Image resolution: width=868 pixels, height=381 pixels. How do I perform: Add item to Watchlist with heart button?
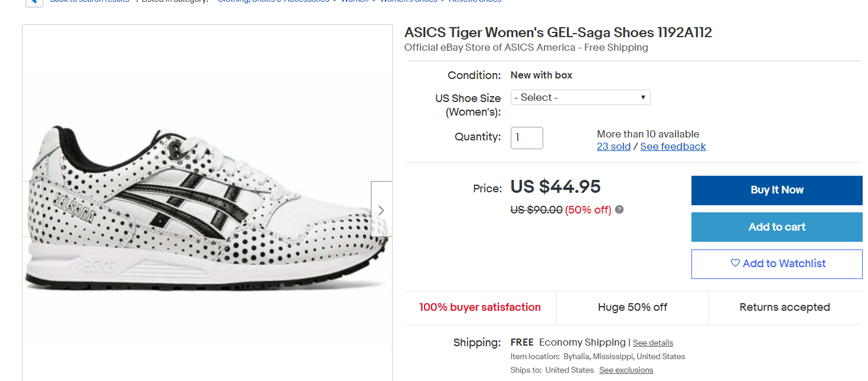click(776, 264)
